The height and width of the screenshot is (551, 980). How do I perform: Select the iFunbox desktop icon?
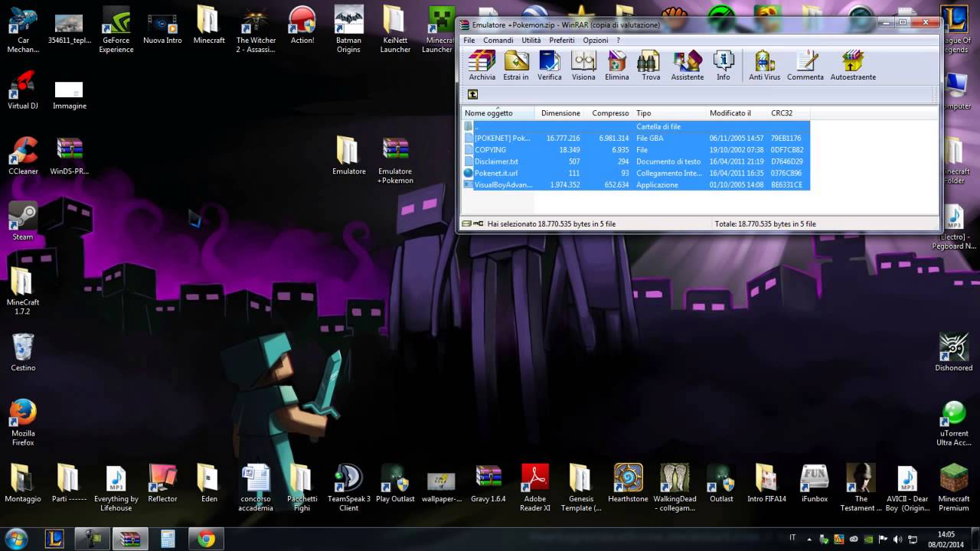815,484
